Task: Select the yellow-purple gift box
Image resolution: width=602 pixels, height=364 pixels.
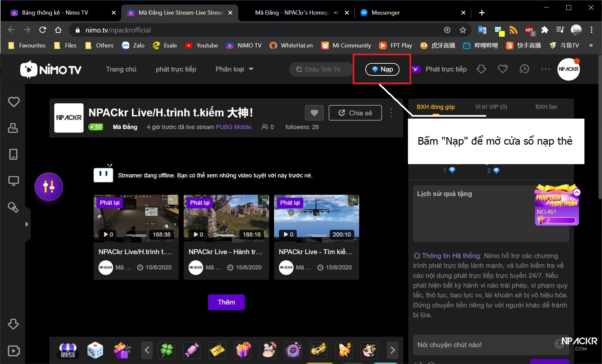Action: coord(242,350)
